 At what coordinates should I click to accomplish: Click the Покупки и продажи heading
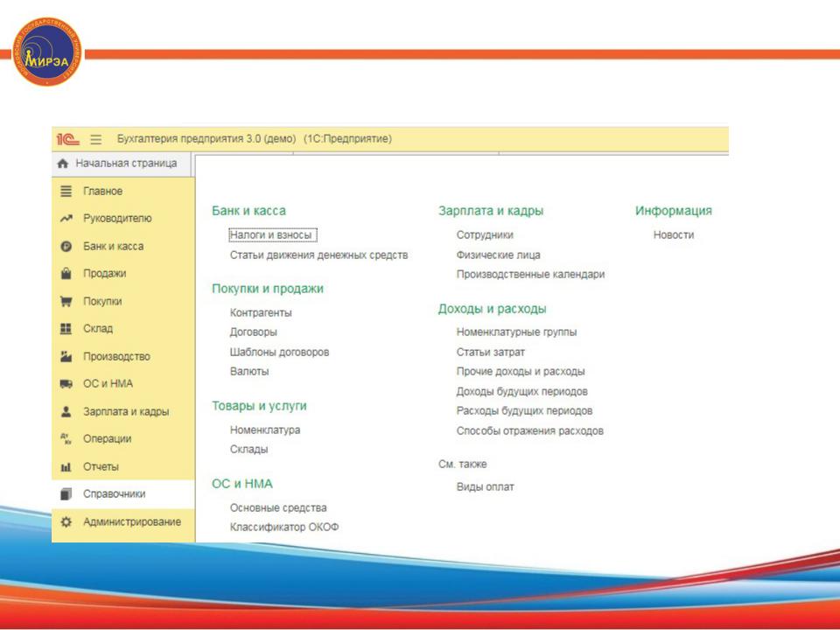tap(268, 289)
